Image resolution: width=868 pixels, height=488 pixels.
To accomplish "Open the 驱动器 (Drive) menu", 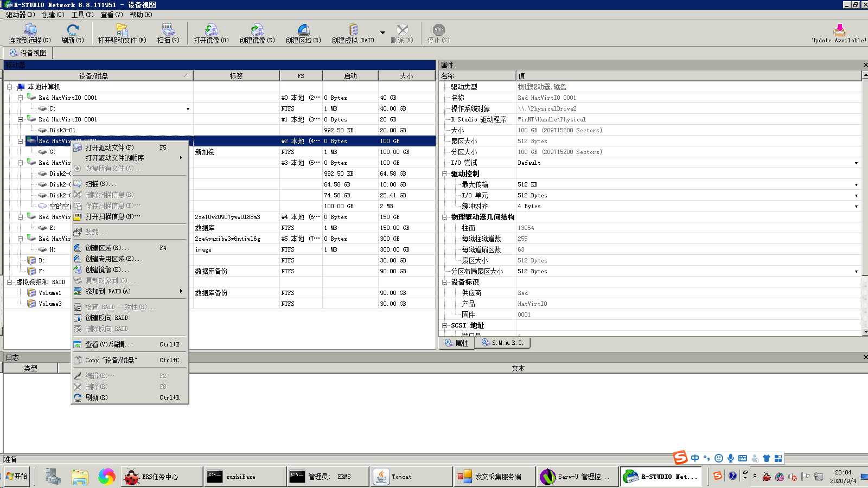I will click(21, 15).
